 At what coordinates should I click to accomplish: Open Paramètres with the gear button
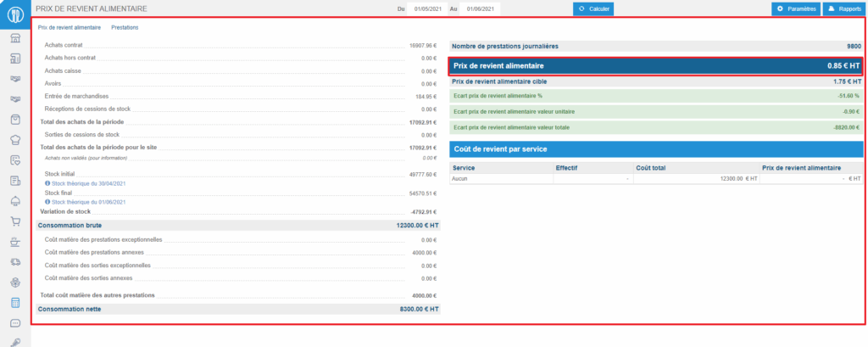point(795,8)
